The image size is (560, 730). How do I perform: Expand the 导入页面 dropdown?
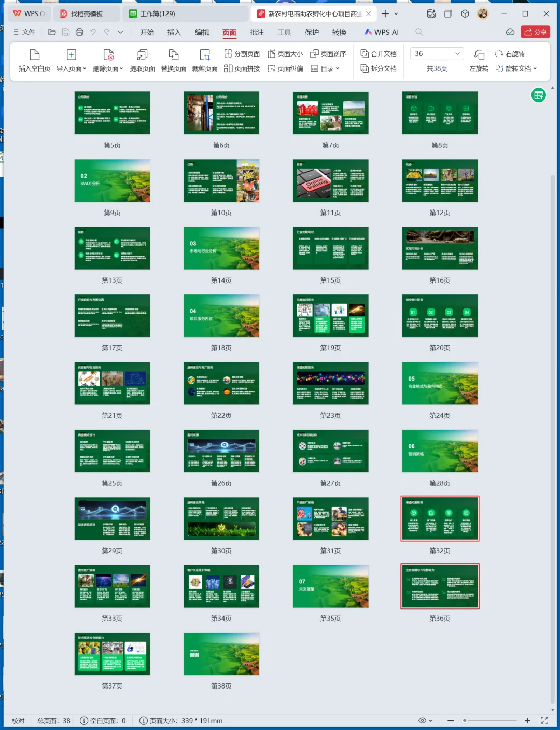[x=85, y=68]
